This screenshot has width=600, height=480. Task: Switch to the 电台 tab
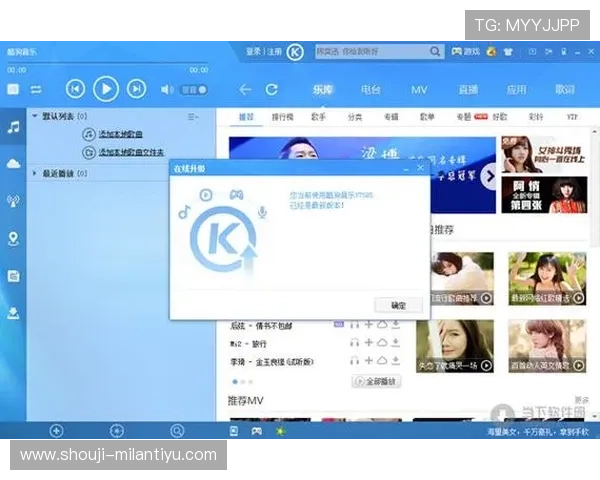click(370, 90)
